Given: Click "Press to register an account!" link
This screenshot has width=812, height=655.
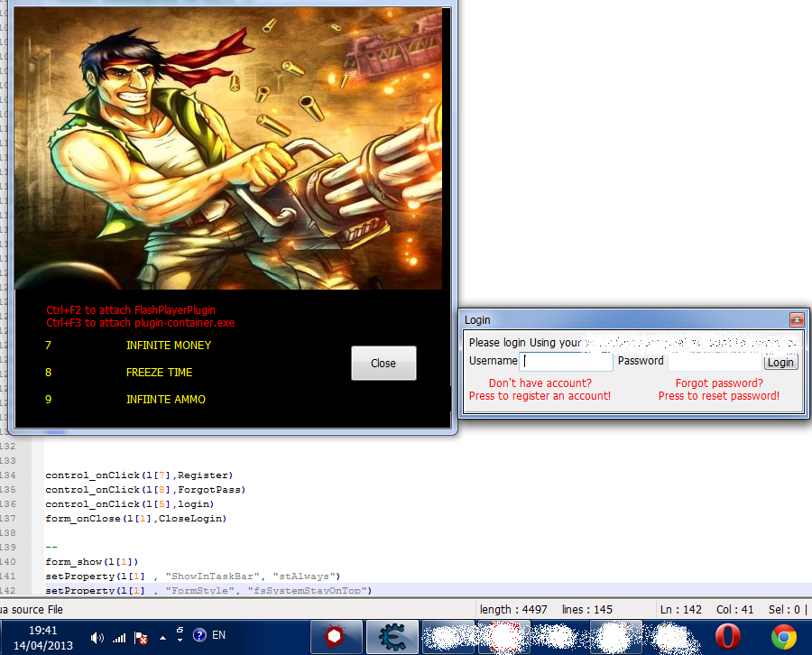Looking at the screenshot, I should point(540,396).
